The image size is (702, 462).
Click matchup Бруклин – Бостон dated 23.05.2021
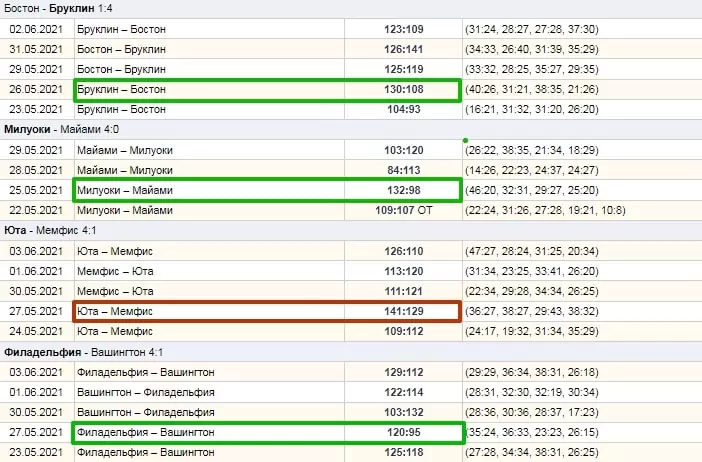point(121,109)
